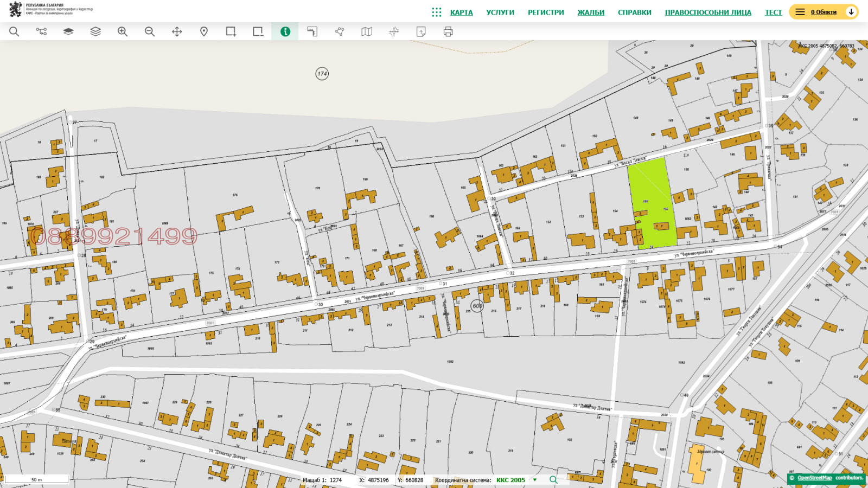Toggle the remove-from-selection rectangle tool
This screenshot has height=488, width=868.
point(258,31)
